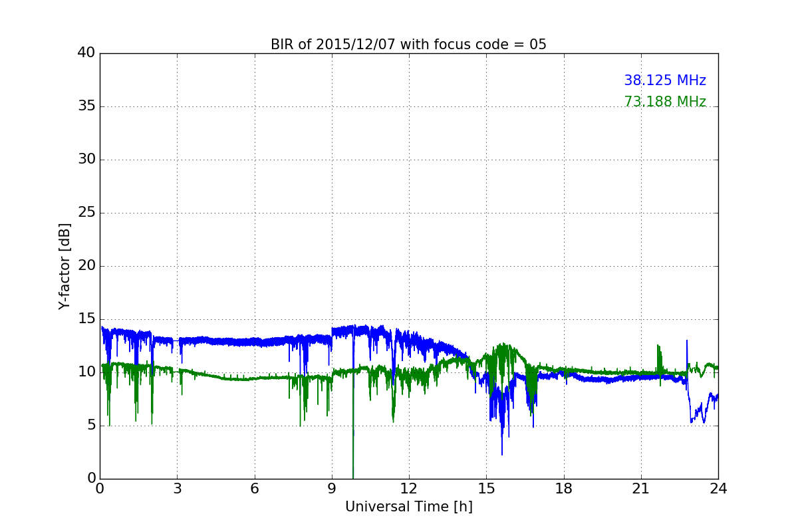
Task: Click the y-axis tick label '25'
Action: (86, 213)
